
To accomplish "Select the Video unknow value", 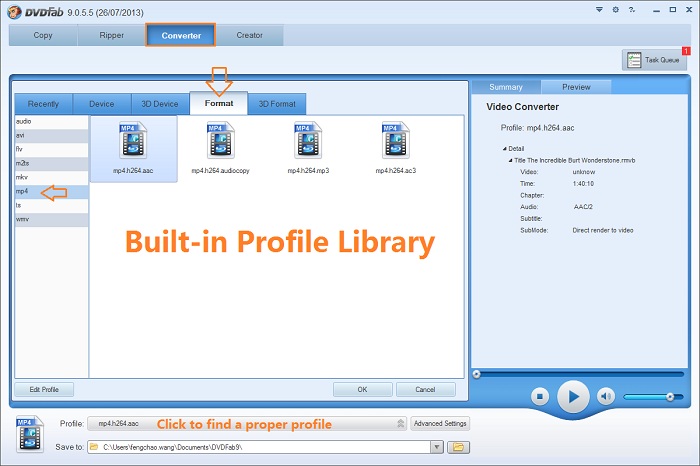I will click(x=583, y=172).
